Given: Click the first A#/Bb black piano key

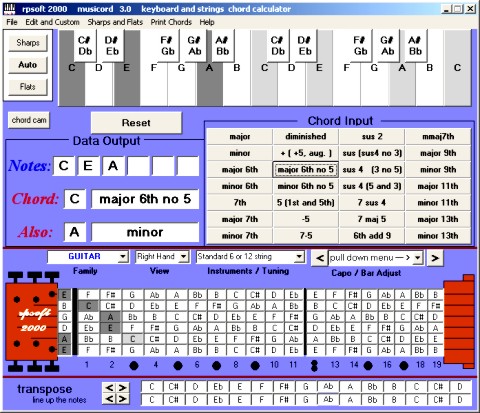Looking at the screenshot, I should [222, 46].
